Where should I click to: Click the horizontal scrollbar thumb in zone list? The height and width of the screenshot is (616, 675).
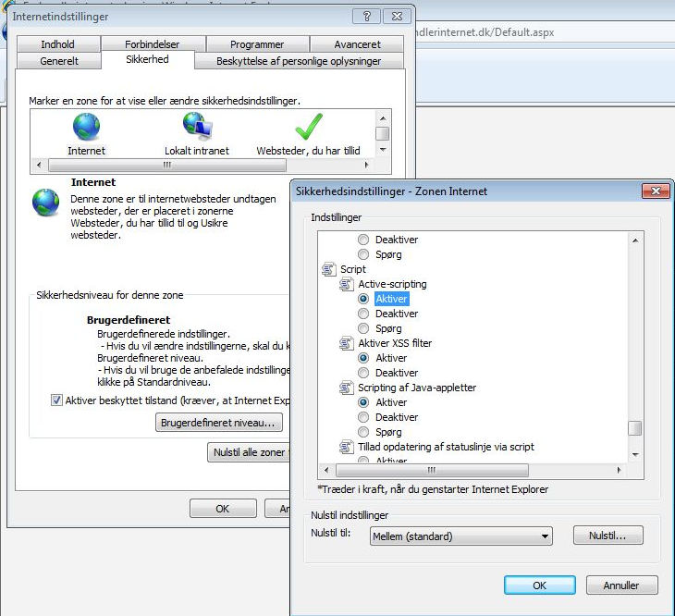click(167, 165)
